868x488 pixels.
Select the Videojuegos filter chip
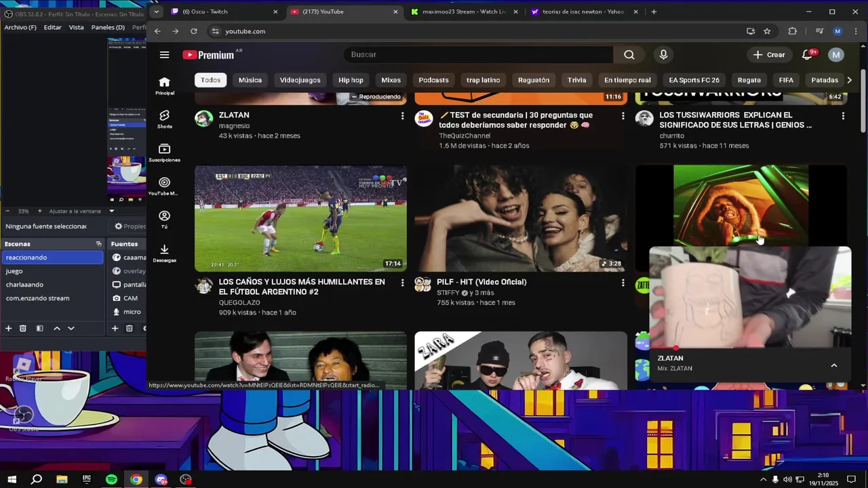pyautogui.click(x=300, y=80)
